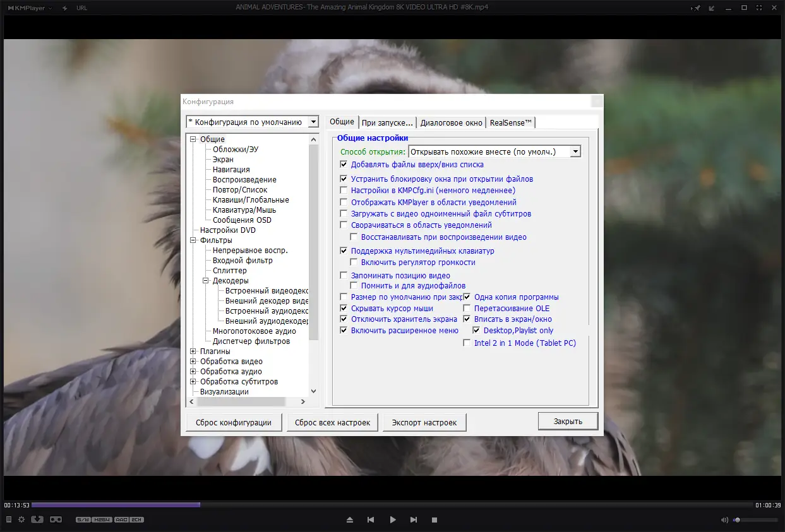Click the download icon in the control bar

37,519
